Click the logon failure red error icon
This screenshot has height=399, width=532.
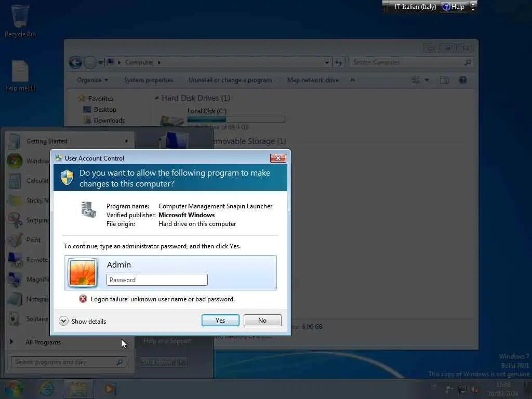83,299
